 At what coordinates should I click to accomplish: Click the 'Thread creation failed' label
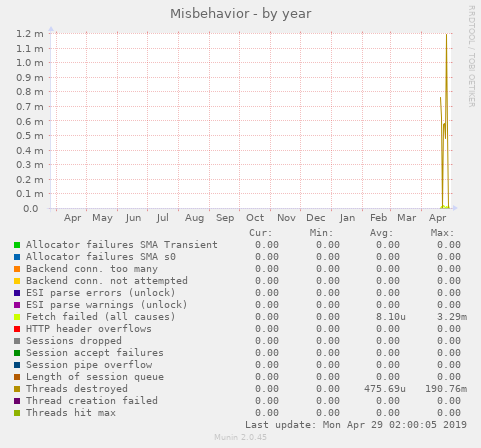pos(92,401)
